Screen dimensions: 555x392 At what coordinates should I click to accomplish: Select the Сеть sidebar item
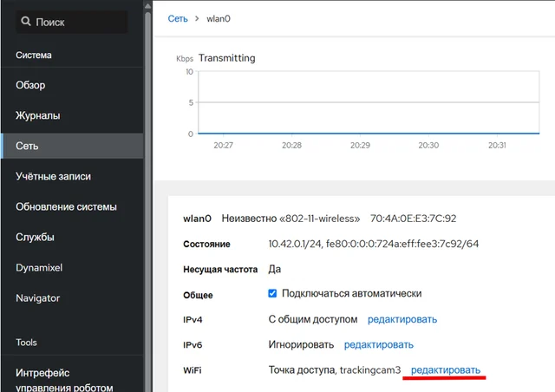tap(72, 146)
